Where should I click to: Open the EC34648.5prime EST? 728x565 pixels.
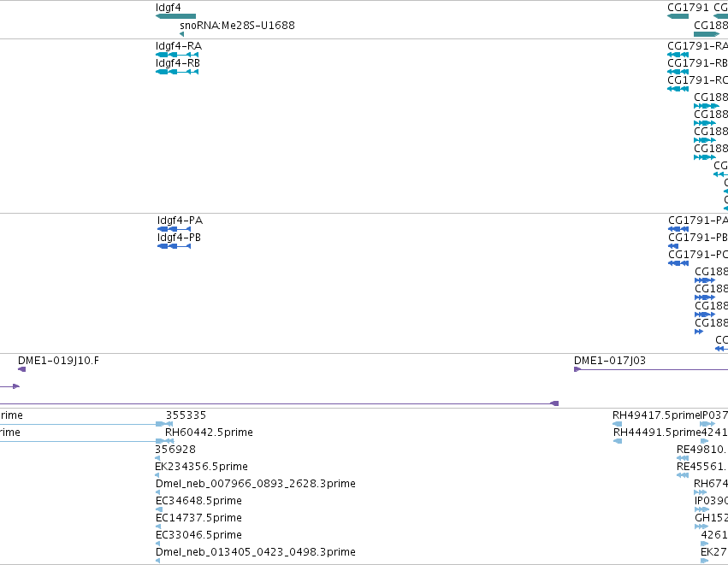tap(198, 501)
